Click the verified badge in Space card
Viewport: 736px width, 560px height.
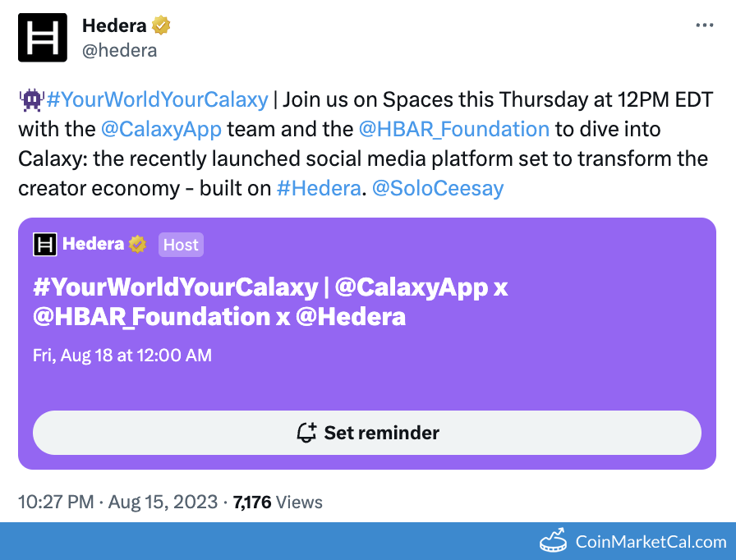coord(137,244)
